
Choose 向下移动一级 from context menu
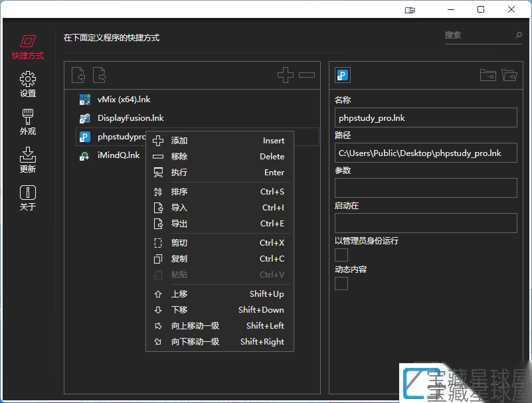(220, 342)
